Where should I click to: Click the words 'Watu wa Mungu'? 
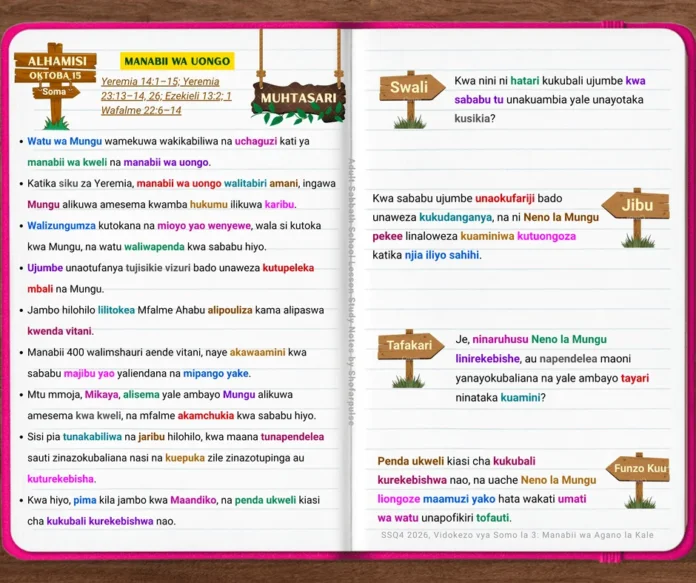click(x=64, y=141)
